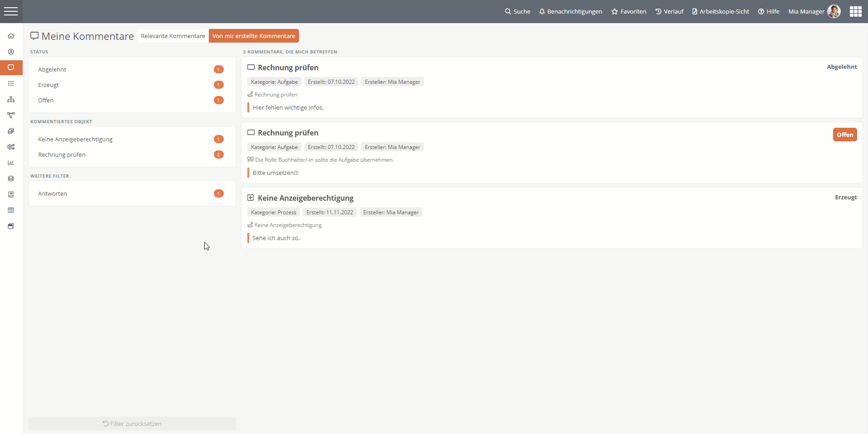Open the stacked windows sidebar icon
Viewport: 868px width, 434px height.
pyautogui.click(x=11, y=226)
